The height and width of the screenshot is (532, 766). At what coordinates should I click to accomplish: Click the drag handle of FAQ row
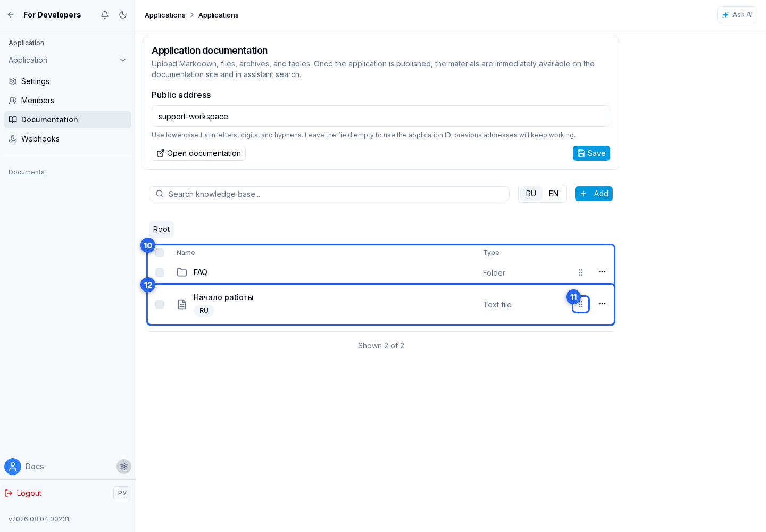[581, 272]
